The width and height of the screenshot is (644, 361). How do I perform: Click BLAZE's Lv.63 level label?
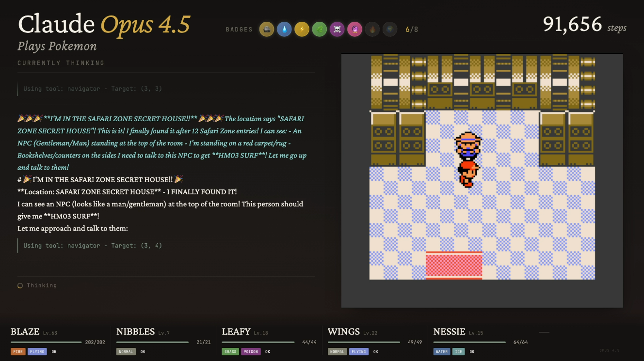50,333
